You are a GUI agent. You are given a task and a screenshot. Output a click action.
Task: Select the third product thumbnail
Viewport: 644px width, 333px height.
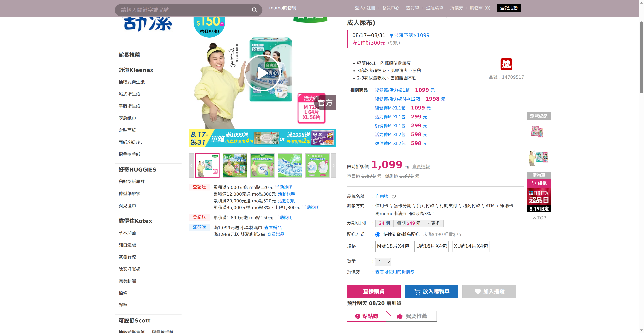click(262, 165)
